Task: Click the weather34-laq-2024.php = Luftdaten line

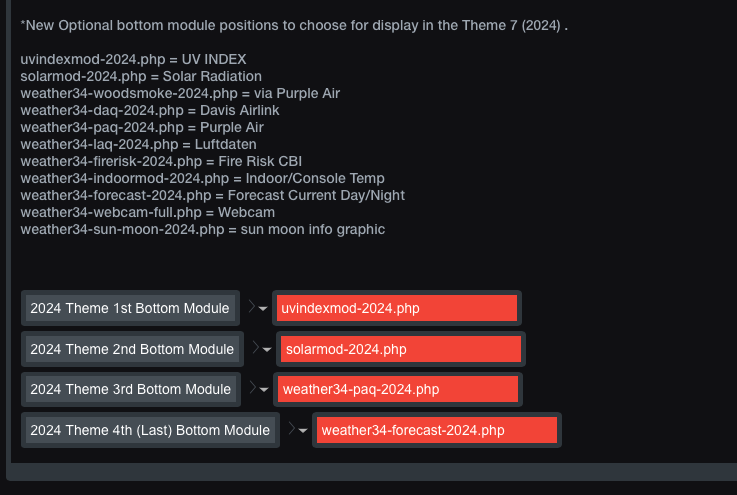Action: (x=139, y=144)
